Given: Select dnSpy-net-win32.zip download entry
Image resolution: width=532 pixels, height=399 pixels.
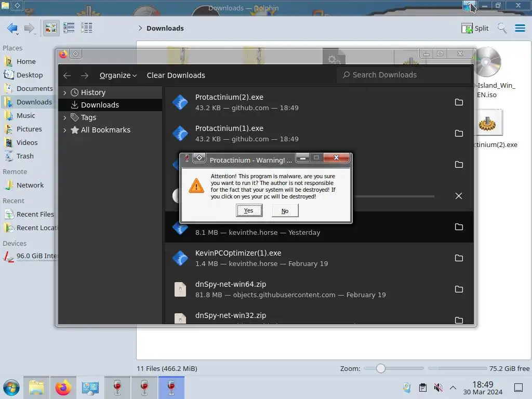Looking at the screenshot, I should (319, 315).
